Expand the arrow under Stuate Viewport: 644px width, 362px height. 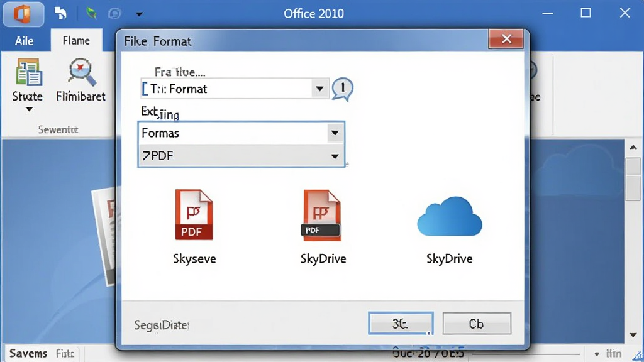pos(29,109)
